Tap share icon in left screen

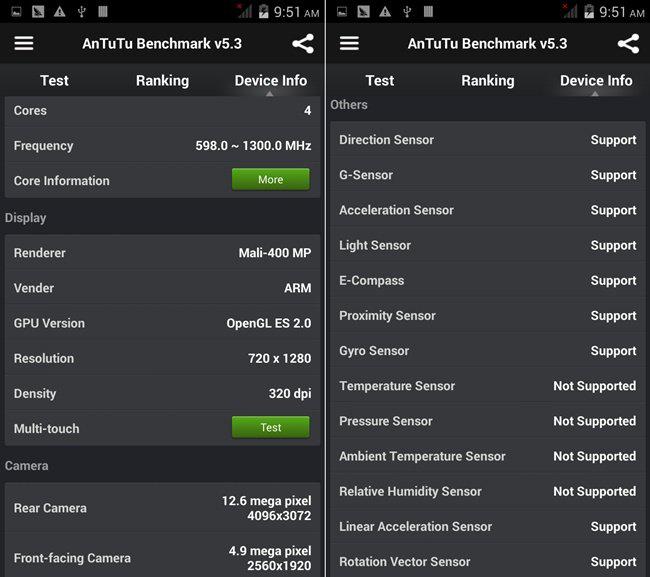(303, 44)
